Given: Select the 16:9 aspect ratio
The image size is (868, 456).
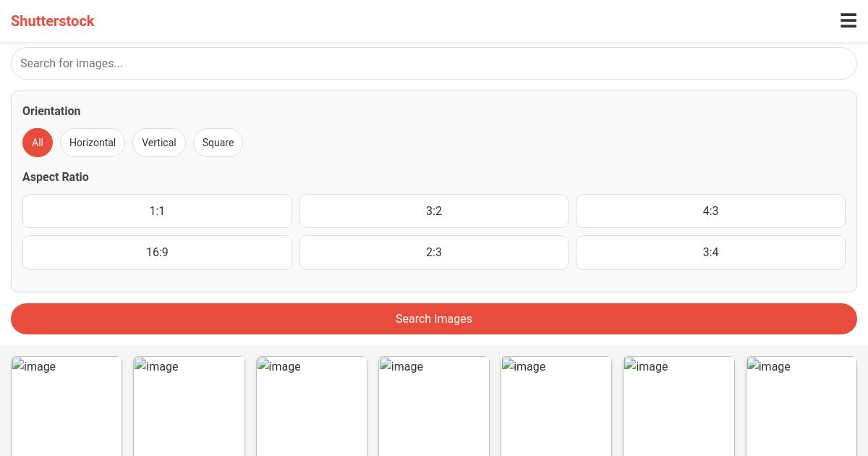Looking at the screenshot, I should (157, 252).
